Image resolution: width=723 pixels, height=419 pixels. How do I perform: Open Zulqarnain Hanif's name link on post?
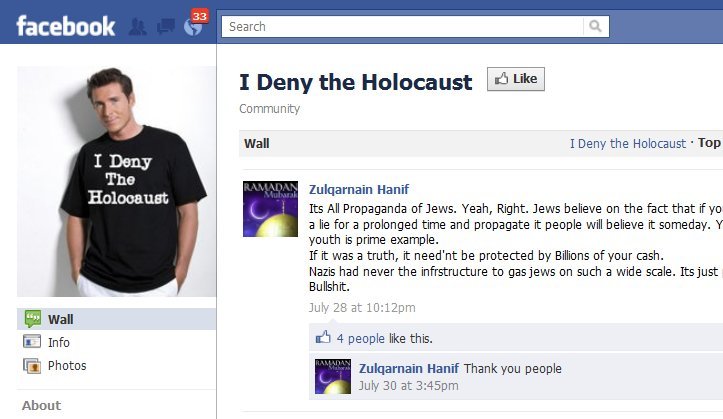point(359,189)
